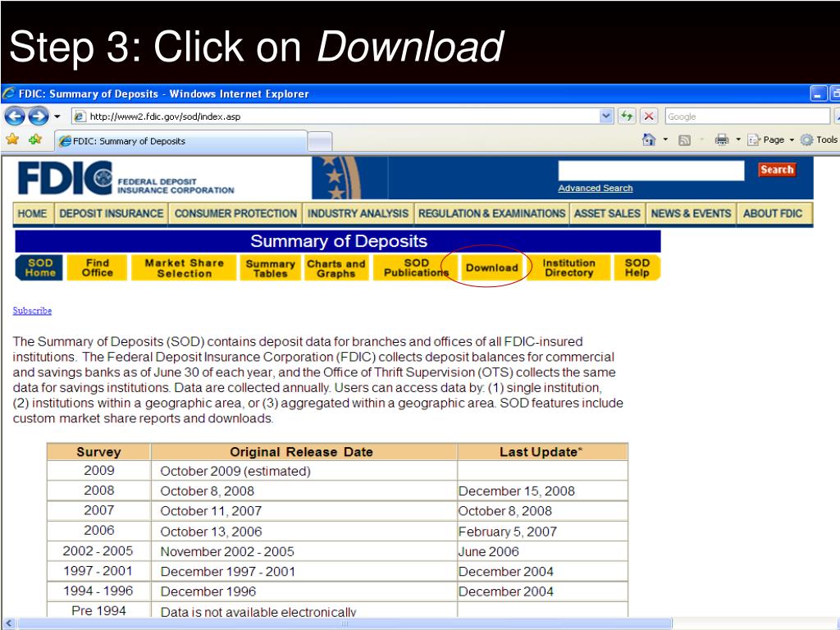Expand the Home icon dropdown arrow
The image size is (840, 630).
pos(665,139)
